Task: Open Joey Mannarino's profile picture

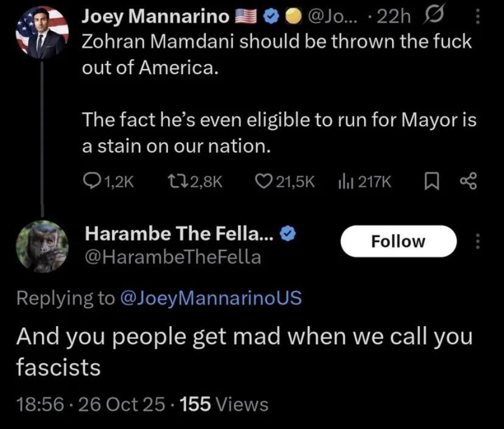Action: click(42, 32)
